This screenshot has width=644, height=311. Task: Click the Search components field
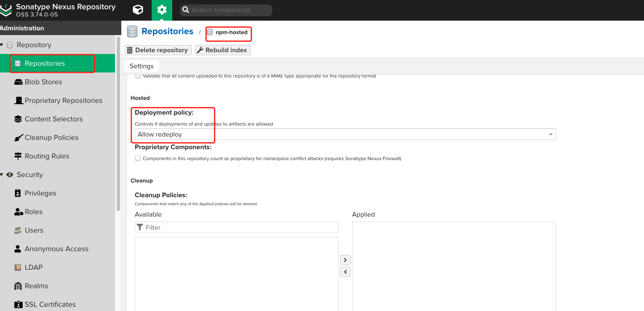pyautogui.click(x=226, y=10)
